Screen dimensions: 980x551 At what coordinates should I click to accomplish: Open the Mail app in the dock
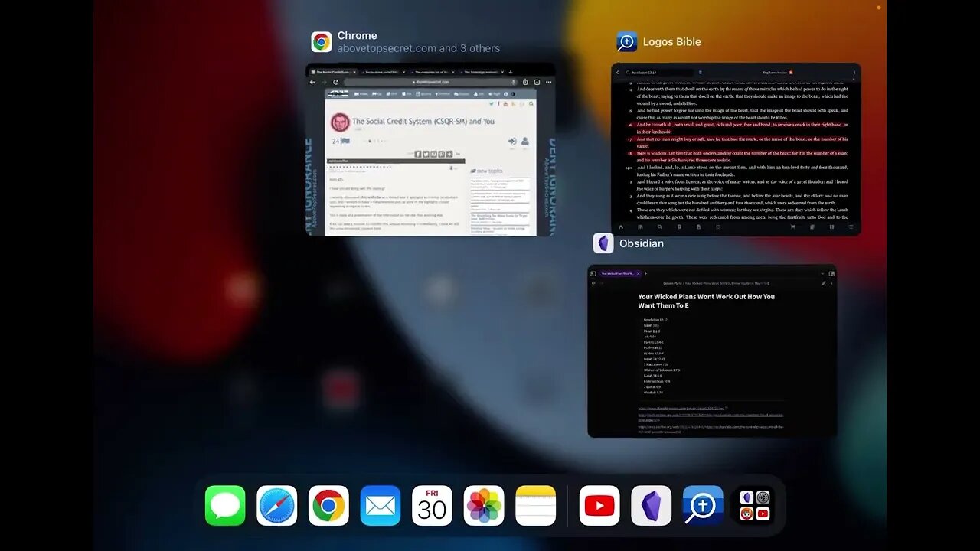click(x=381, y=506)
